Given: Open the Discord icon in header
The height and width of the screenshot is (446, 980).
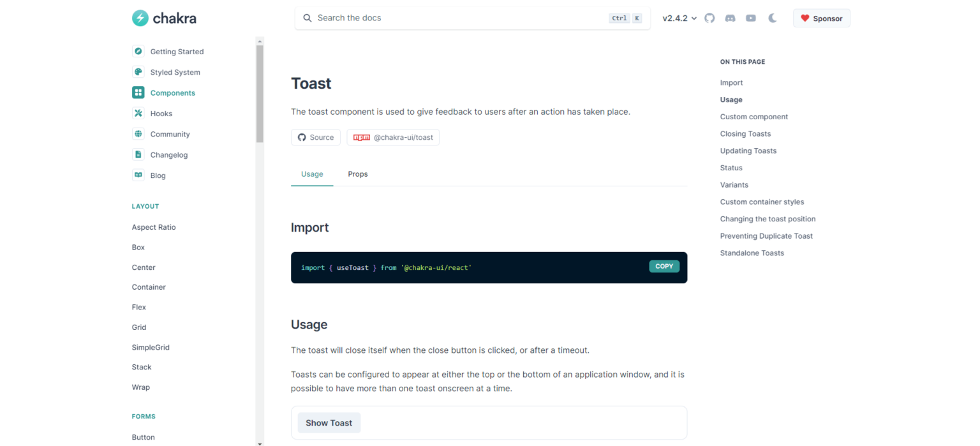Looking at the screenshot, I should point(730,19).
